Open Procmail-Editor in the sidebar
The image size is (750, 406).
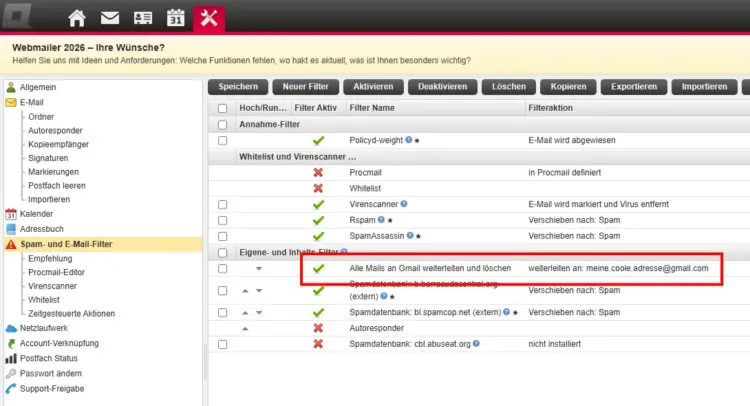(x=56, y=272)
